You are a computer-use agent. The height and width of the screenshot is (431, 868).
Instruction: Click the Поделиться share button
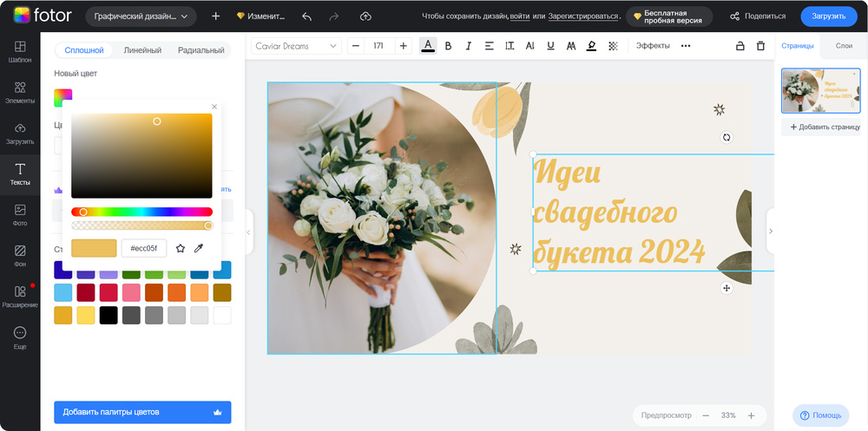click(758, 16)
